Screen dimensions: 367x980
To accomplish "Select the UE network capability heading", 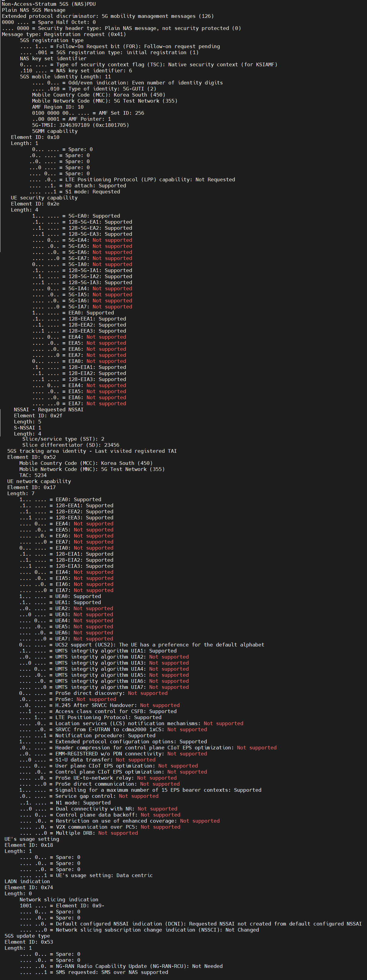I will click(x=39, y=481).
